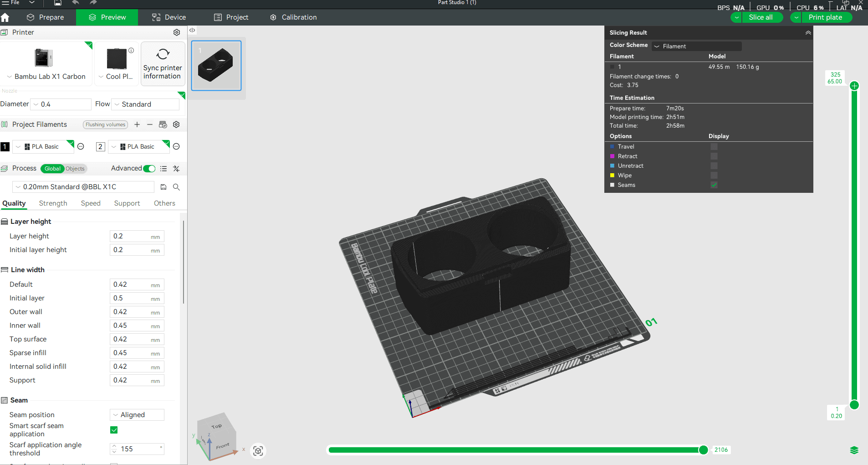The height and width of the screenshot is (465, 868).
Task: Enable Travel display checkbox
Action: coord(714,147)
